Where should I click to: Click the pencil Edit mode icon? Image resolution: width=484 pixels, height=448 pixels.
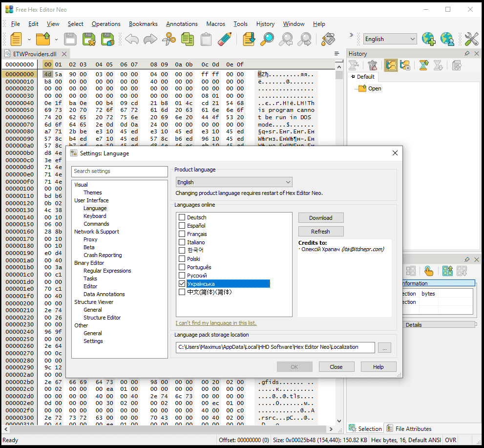coord(225,39)
